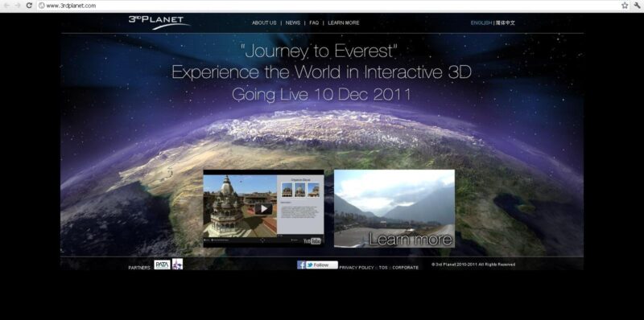This screenshot has height=320, width=644.
Task: Open the PRIVACY POLICY link
Action: point(357,268)
